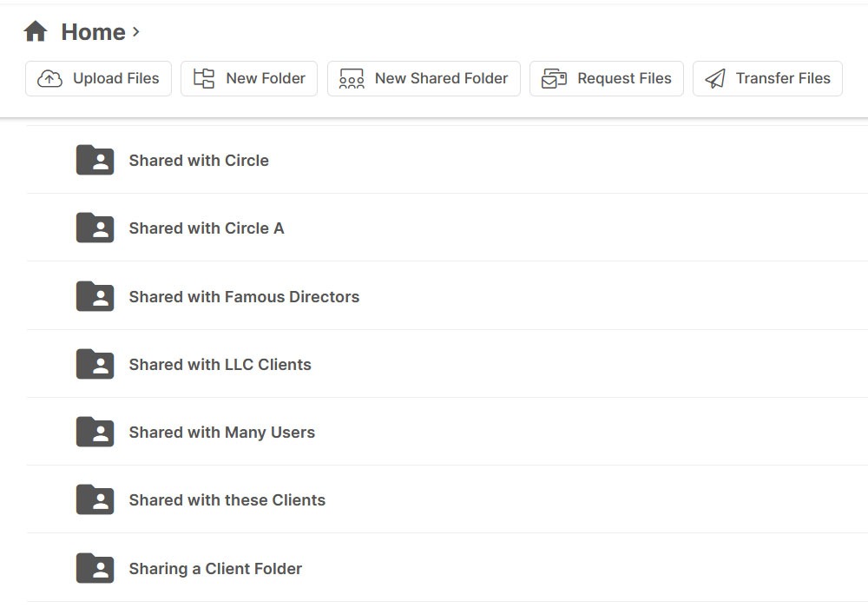
Task: Open the Sharing a Client Folder name
Action: point(215,569)
